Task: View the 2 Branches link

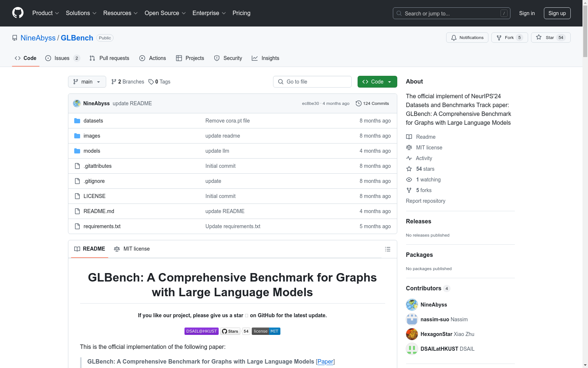Action: coord(128,82)
